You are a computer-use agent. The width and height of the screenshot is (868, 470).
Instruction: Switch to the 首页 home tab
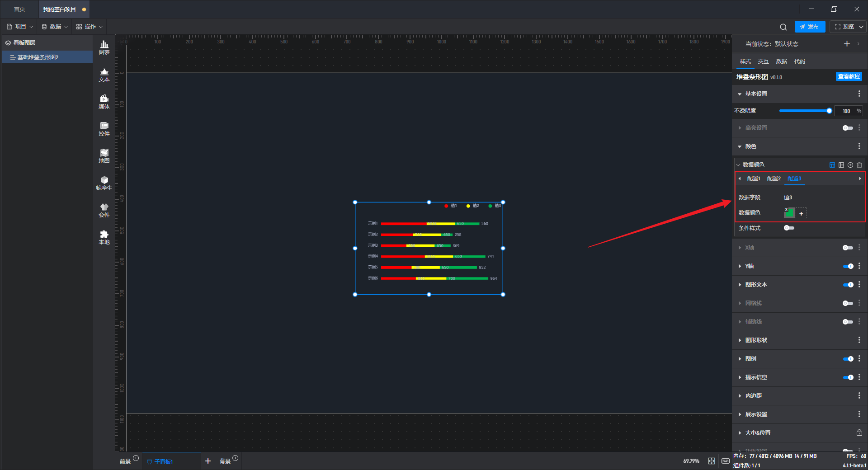point(19,9)
